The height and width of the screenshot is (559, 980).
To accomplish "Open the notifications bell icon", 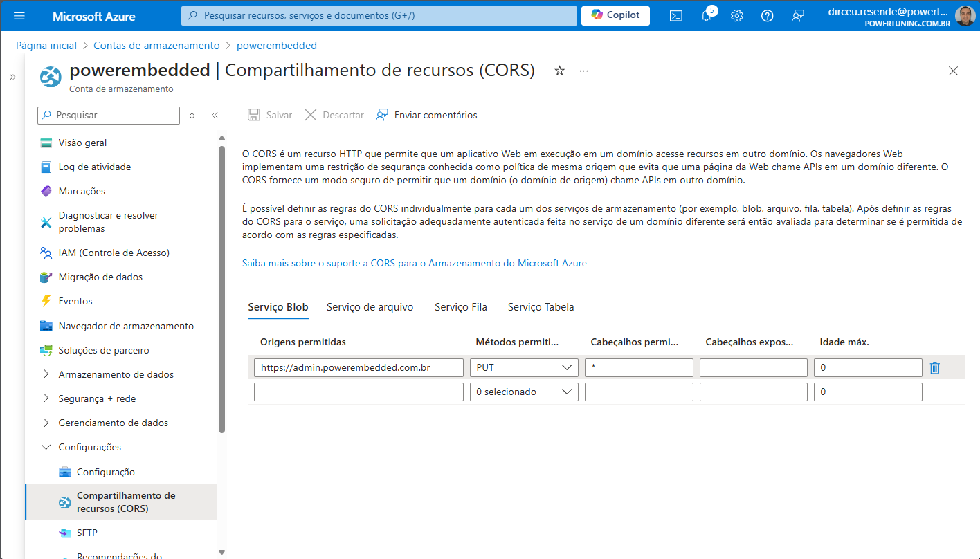I will (x=707, y=16).
